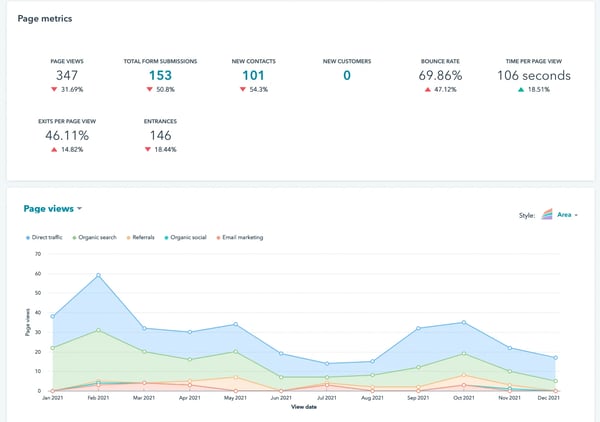Click the Exits per page view 46.11%
This screenshot has width=600, height=422.
click(x=67, y=135)
